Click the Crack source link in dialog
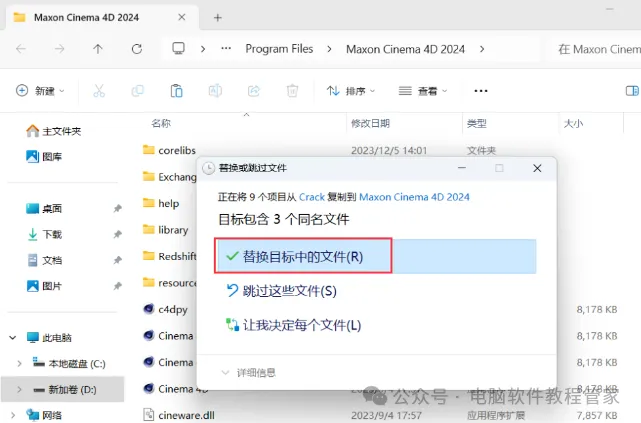Image resolution: width=641 pixels, height=423 pixels. point(312,197)
